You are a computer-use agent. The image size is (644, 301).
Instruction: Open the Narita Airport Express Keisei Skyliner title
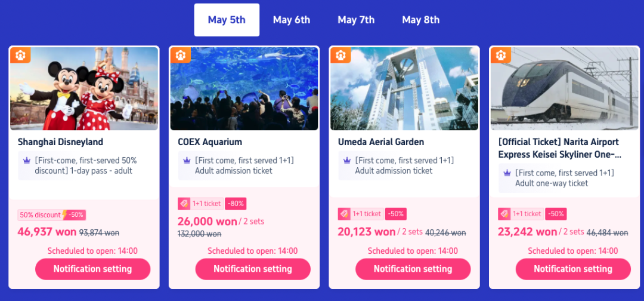click(559, 148)
